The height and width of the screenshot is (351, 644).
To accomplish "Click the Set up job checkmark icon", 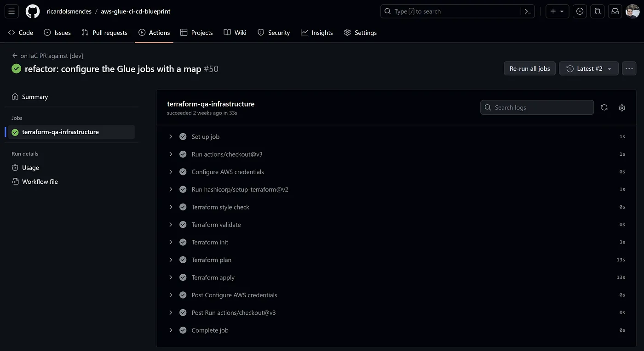I will pos(183,136).
